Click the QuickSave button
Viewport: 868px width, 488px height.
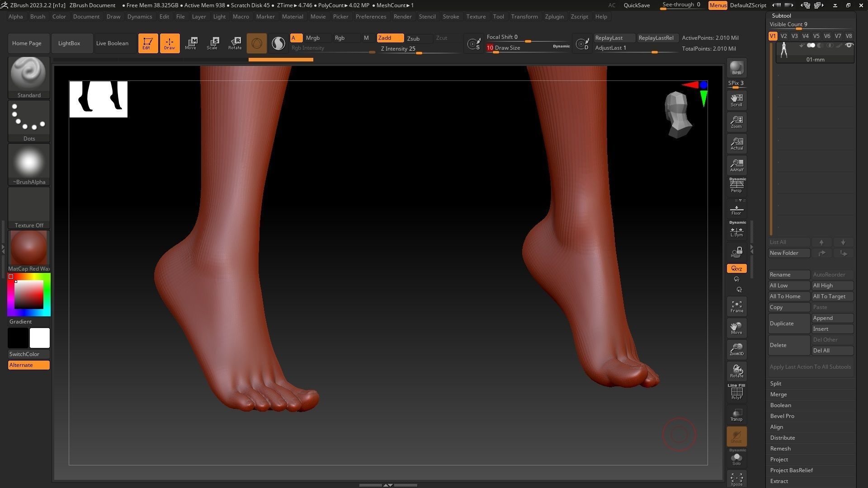637,5
